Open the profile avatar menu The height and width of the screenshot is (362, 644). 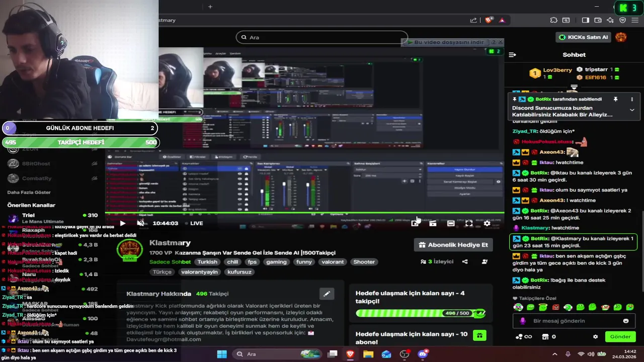click(621, 37)
